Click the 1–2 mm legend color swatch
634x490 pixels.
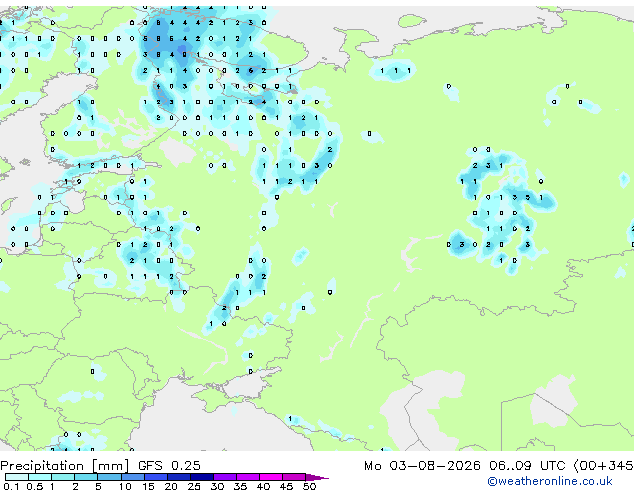(63, 477)
